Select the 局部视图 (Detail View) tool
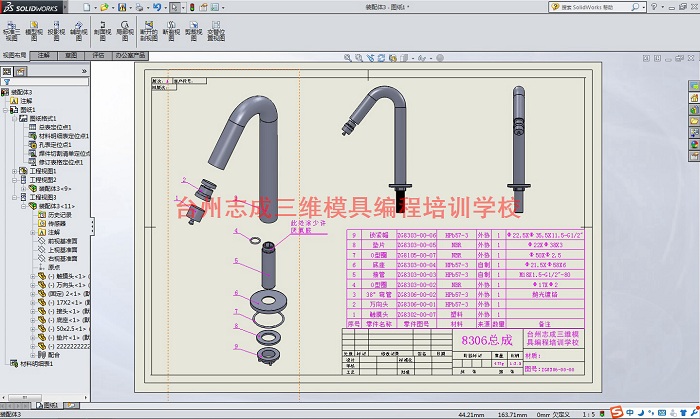The image size is (700, 419). pos(125,30)
